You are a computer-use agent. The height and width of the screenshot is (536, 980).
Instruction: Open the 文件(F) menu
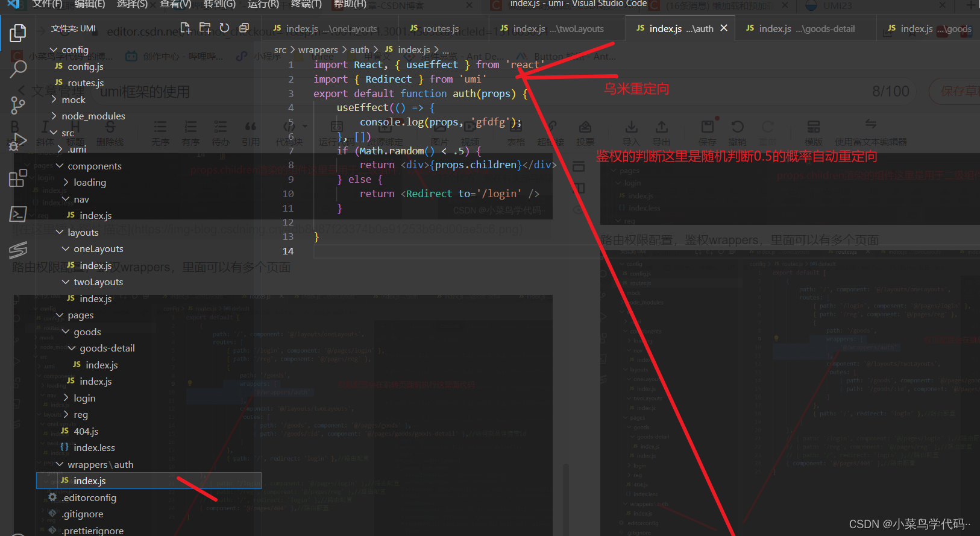(x=47, y=4)
